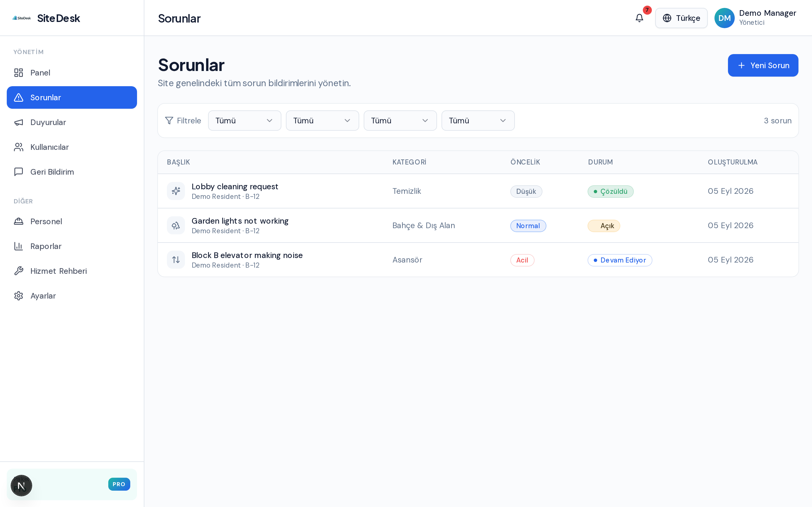Click the cleaning sparkles issue icon

176,191
